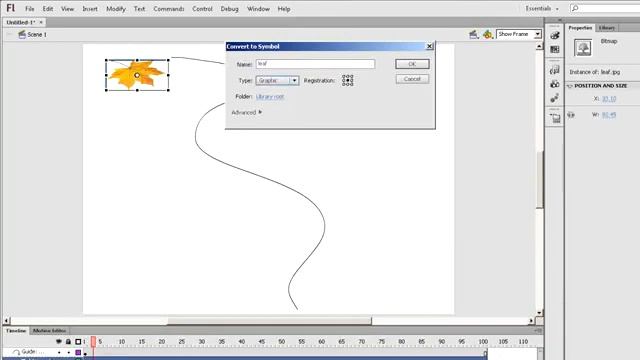This screenshot has height=360, width=640.
Task: Open the Help menu
Action: pyautogui.click(x=284, y=9)
